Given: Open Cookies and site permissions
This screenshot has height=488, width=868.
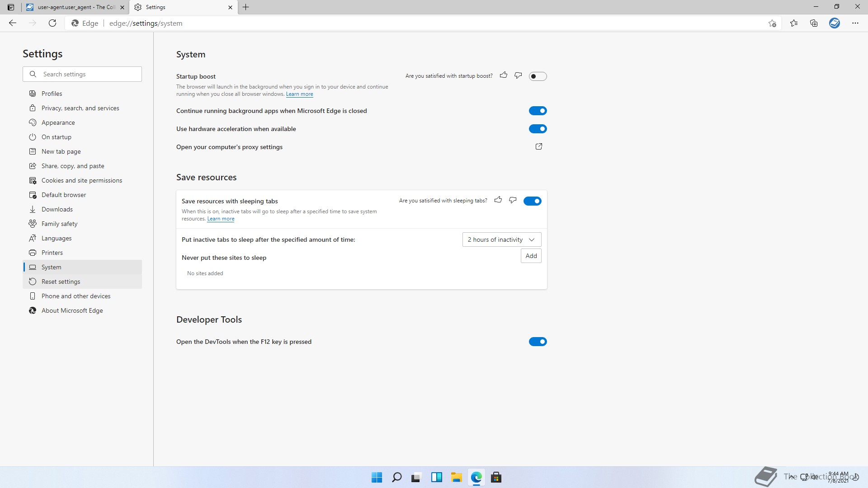Looking at the screenshot, I should click(x=82, y=180).
